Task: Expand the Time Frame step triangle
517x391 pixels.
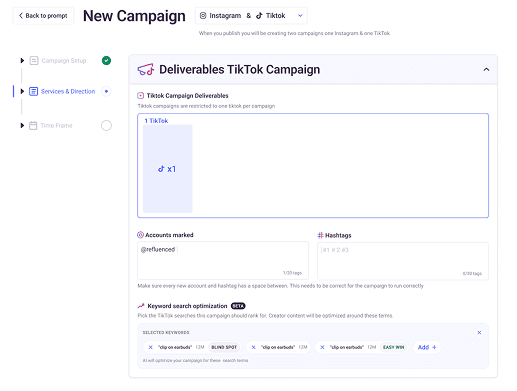Action: [22, 126]
